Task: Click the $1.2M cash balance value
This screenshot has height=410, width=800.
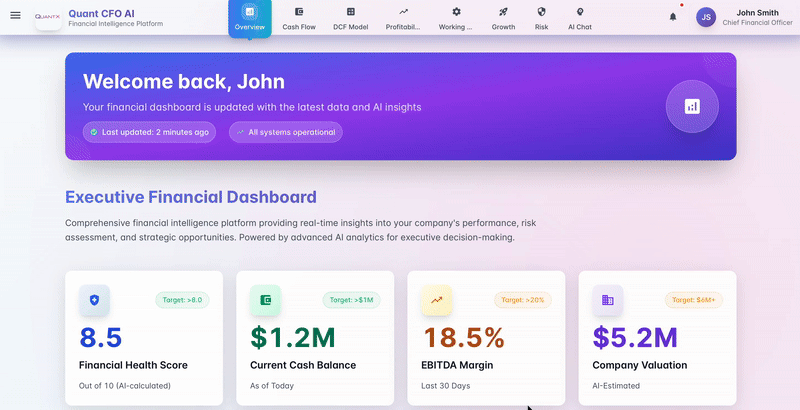Action: [x=292, y=338]
